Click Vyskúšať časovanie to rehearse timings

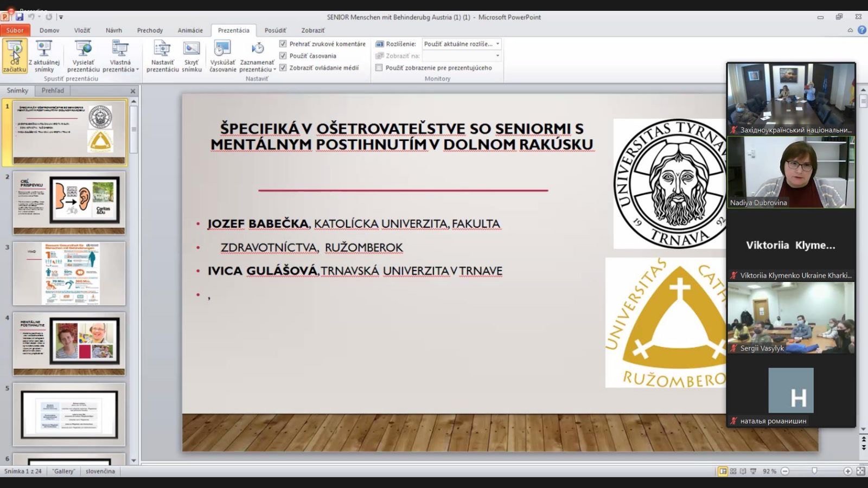pos(222,56)
